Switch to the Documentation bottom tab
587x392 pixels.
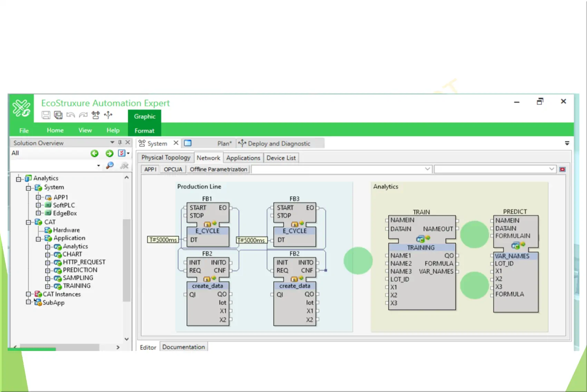click(183, 347)
